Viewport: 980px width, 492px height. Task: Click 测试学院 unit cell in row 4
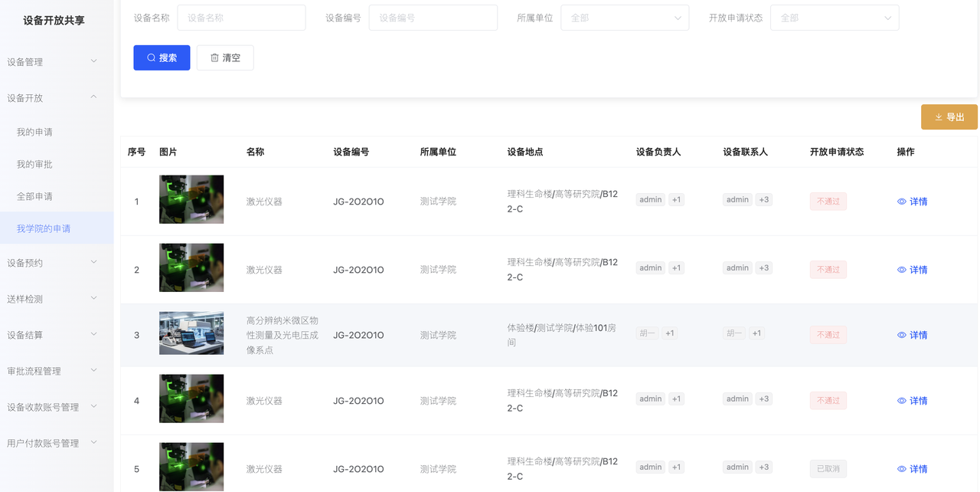(438, 401)
